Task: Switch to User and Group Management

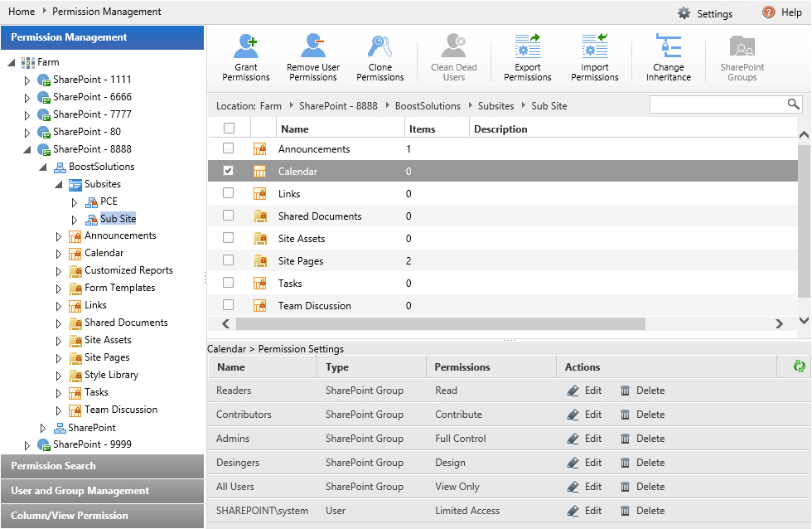Action: tap(103, 491)
